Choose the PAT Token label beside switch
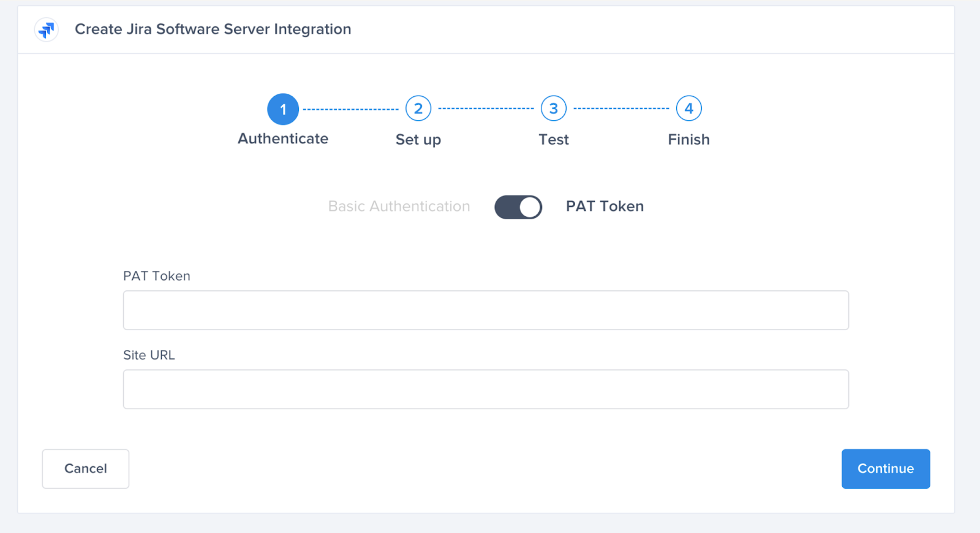This screenshot has height=533, width=980. coord(605,206)
